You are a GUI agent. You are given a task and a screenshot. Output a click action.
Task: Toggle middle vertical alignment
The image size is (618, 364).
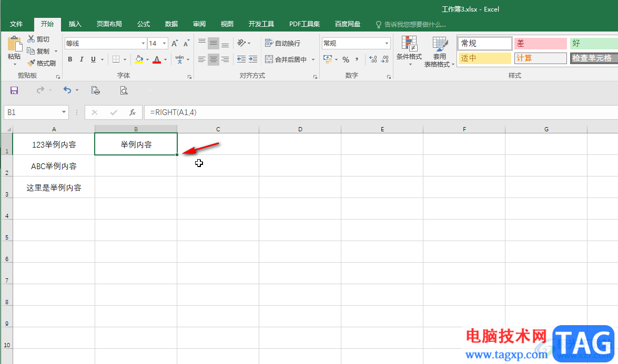(x=213, y=43)
